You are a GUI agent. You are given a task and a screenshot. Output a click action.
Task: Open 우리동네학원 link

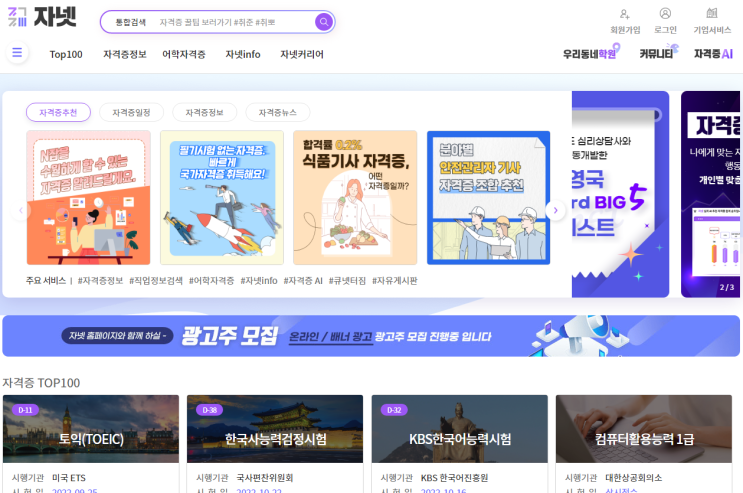coord(591,52)
